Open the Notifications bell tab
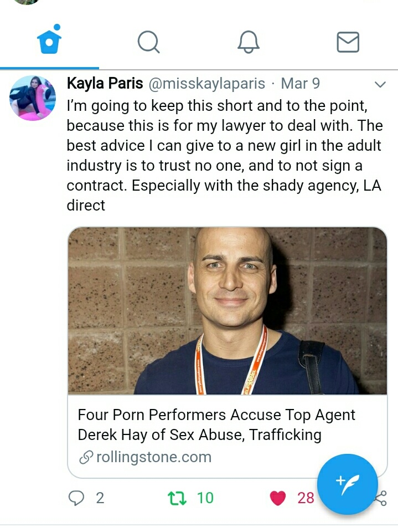The width and height of the screenshot is (398, 532). click(249, 42)
